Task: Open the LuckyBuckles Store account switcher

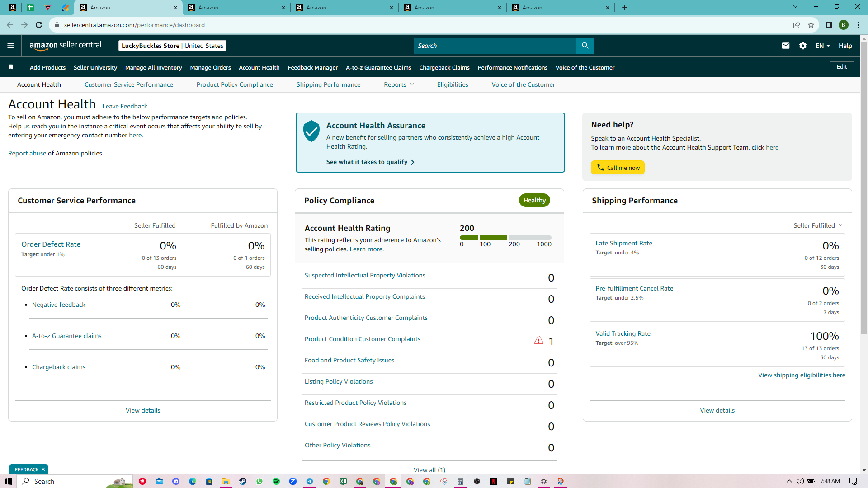Action: 172,46
